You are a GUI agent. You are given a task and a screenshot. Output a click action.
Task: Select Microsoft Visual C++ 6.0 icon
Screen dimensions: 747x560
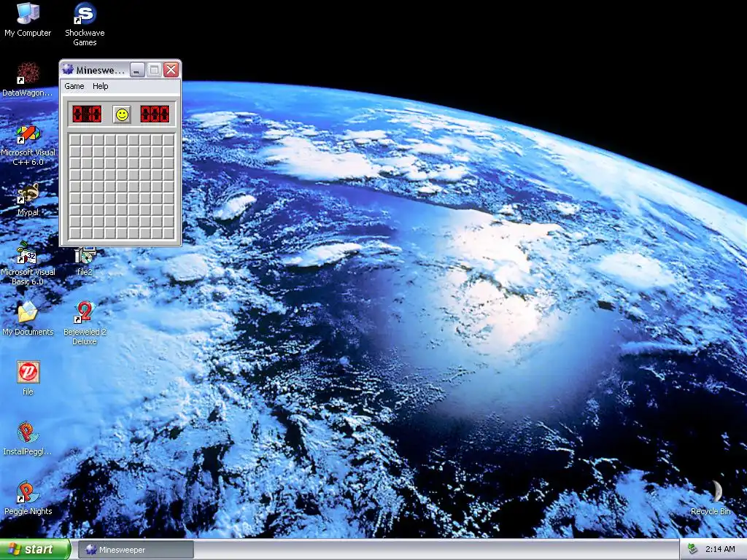coord(28,144)
